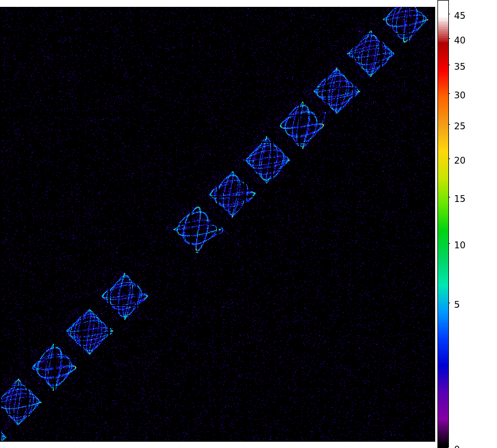Click the 20 tick label on colorbar
Image resolution: width=497 pixels, height=448 pixels.
pyautogui.click(x=459, y=160)
